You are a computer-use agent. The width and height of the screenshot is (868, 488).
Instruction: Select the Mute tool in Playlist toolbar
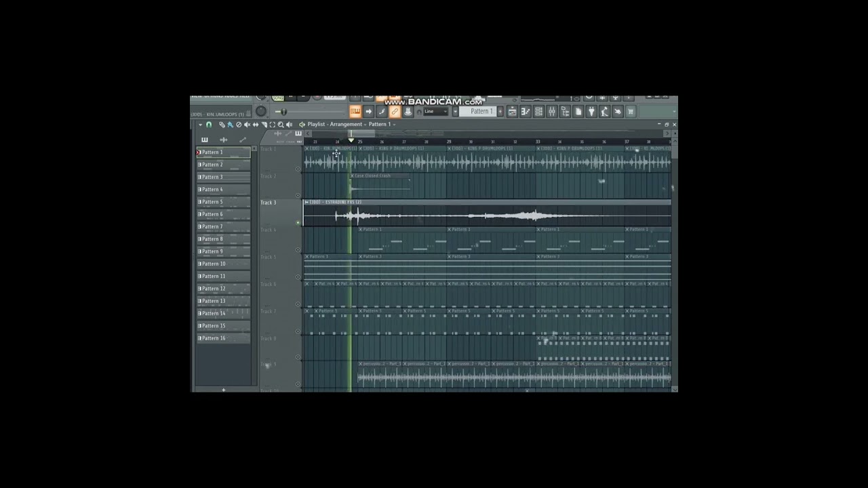click(x=247, y=125)
